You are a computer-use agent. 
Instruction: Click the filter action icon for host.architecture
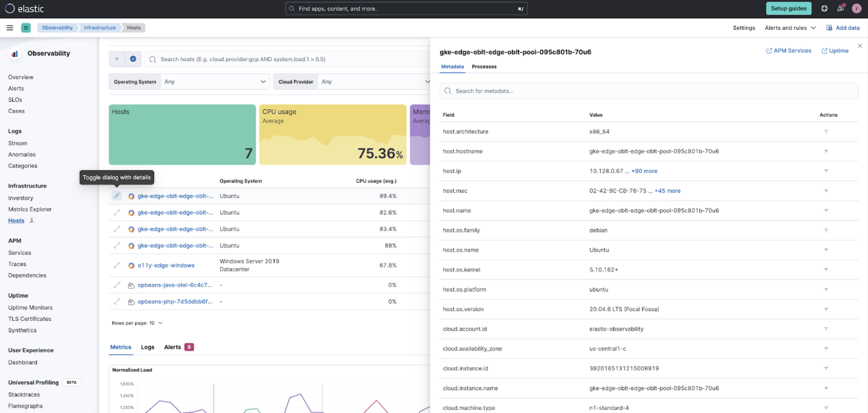[826, 132]
